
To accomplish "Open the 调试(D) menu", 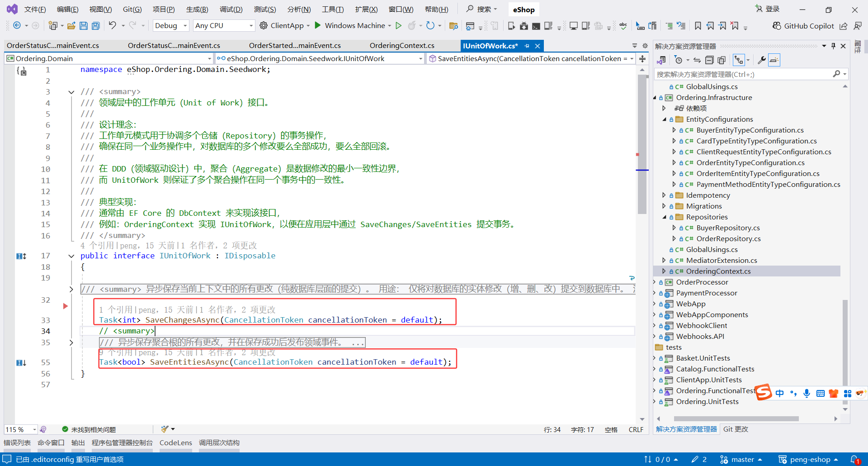I will pyautogui.click(x=231, y=10).
